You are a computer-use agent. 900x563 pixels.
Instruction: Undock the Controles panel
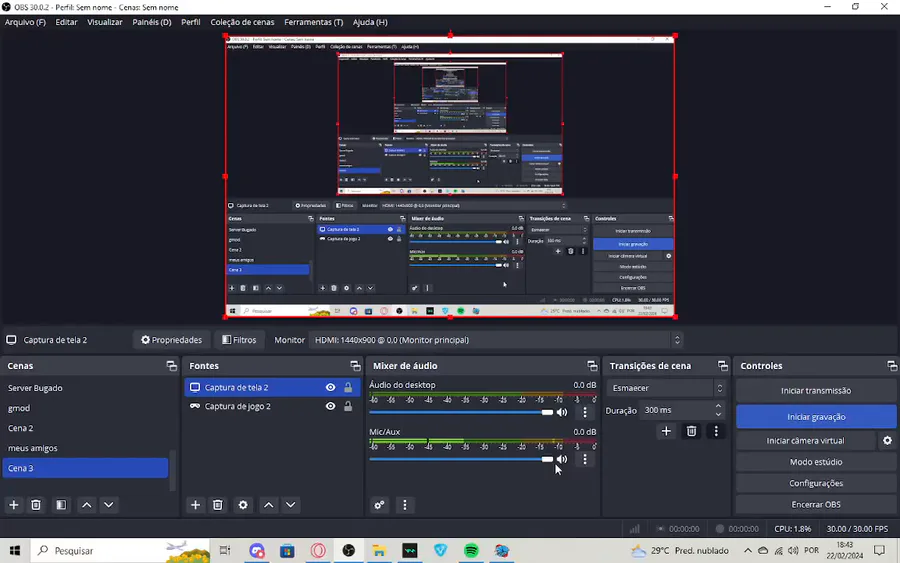(892, 366)
